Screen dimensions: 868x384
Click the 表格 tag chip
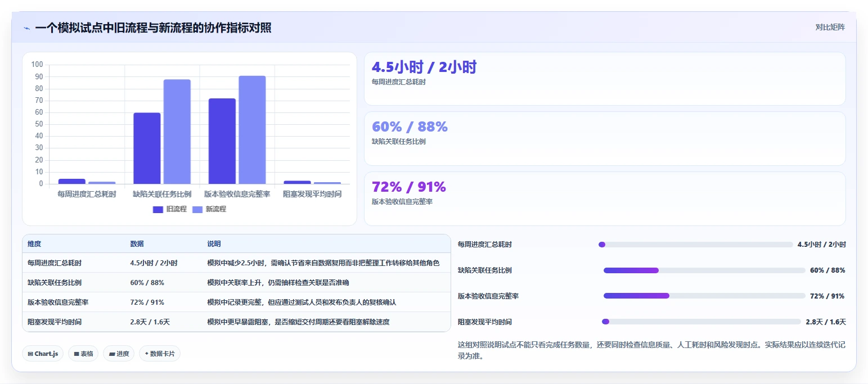[x=83, y=354]
